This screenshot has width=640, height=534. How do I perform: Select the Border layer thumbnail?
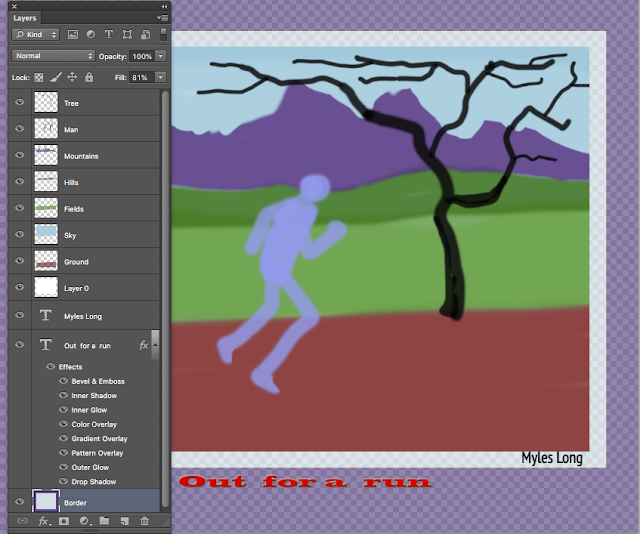pyautogui.click(x=46, y=501)
